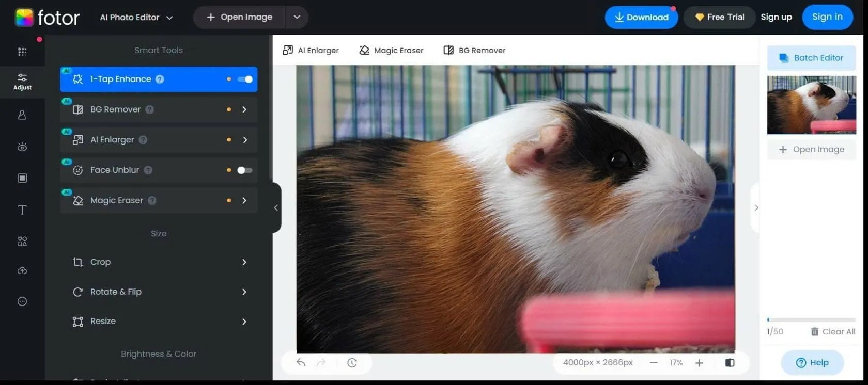Open the edit history clock icon
This screenshot has width=868, height=385.
pos(352,363)
